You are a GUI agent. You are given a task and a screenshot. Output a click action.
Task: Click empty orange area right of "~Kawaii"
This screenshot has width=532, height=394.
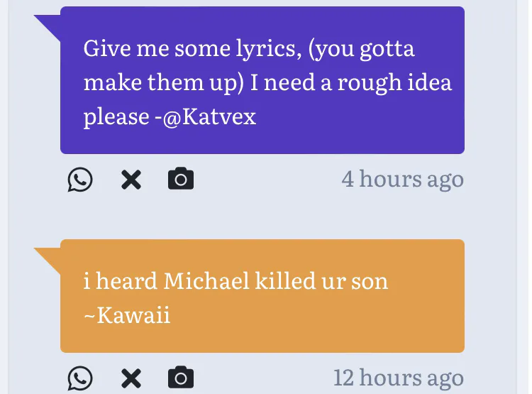[x=319, y=315]
